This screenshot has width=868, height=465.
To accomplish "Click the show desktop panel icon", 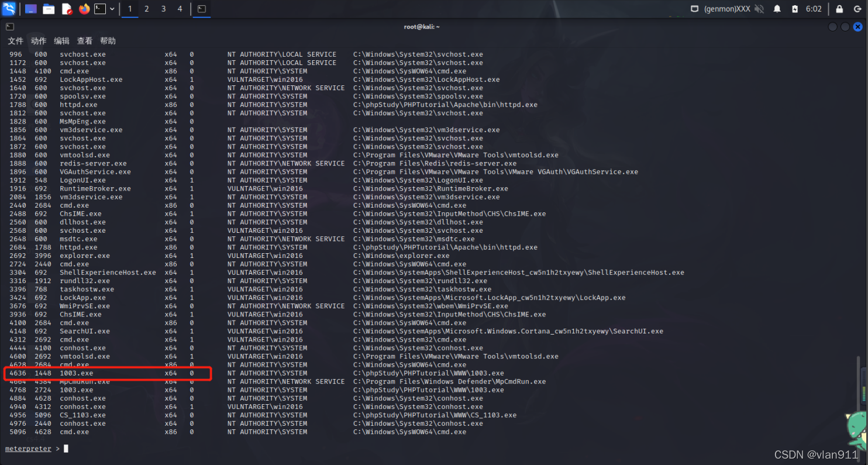I will coord(31,9).
